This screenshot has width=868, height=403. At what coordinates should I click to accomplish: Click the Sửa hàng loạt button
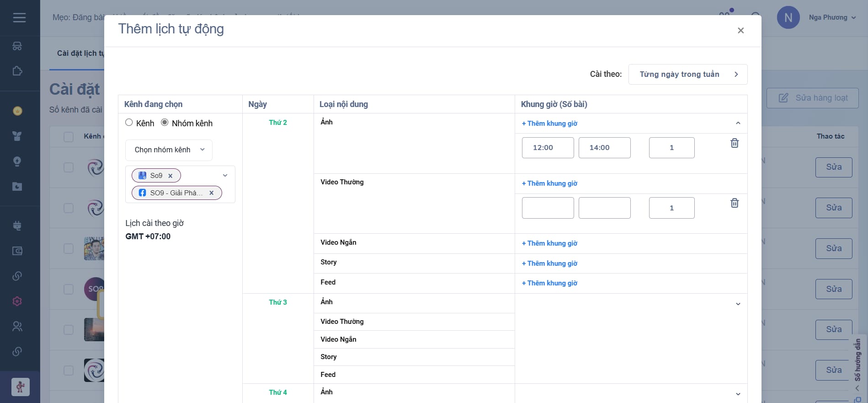pos(812,98)
